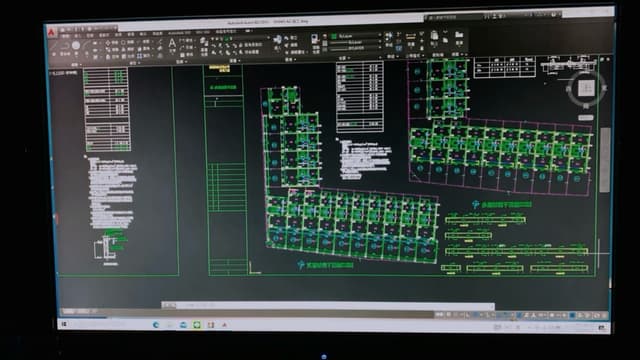Click the Insert block icon
This screenshot has width=640, height=360.
click(x=277, y=40)
